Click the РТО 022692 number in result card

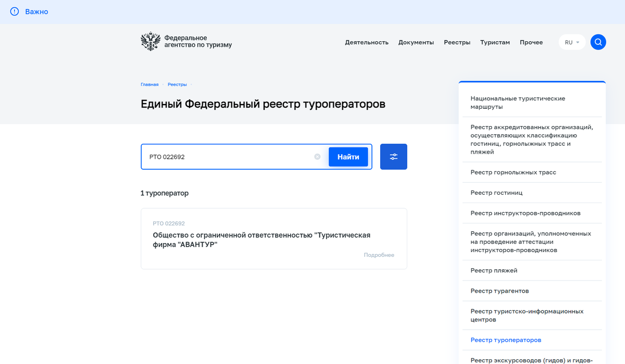[169, 223]
